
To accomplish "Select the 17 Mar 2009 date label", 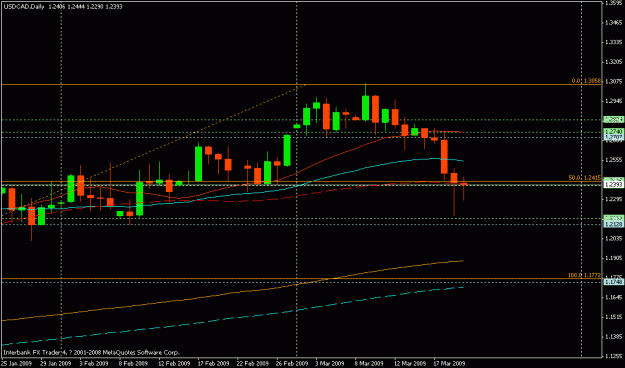I will pos(449,363).
